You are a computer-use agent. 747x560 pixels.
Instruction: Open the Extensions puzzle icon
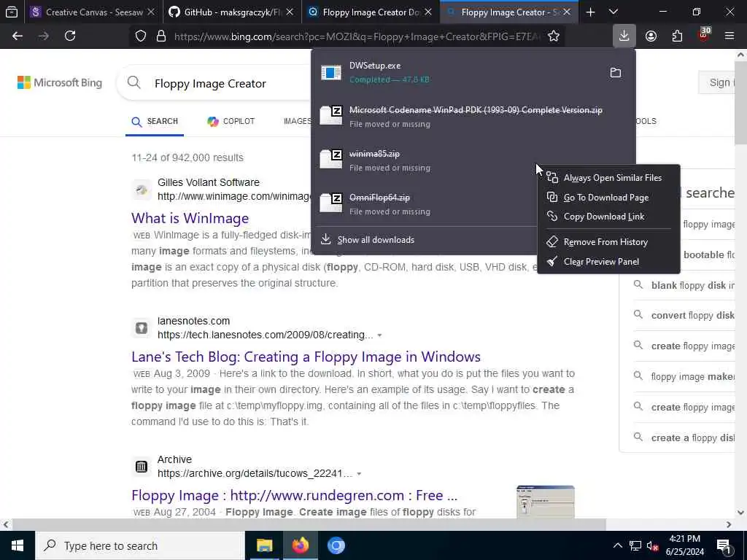point(677,36)
